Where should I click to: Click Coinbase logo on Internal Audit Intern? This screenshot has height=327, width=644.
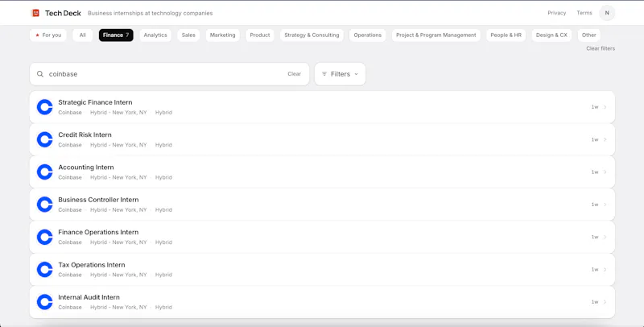[45, 302]
